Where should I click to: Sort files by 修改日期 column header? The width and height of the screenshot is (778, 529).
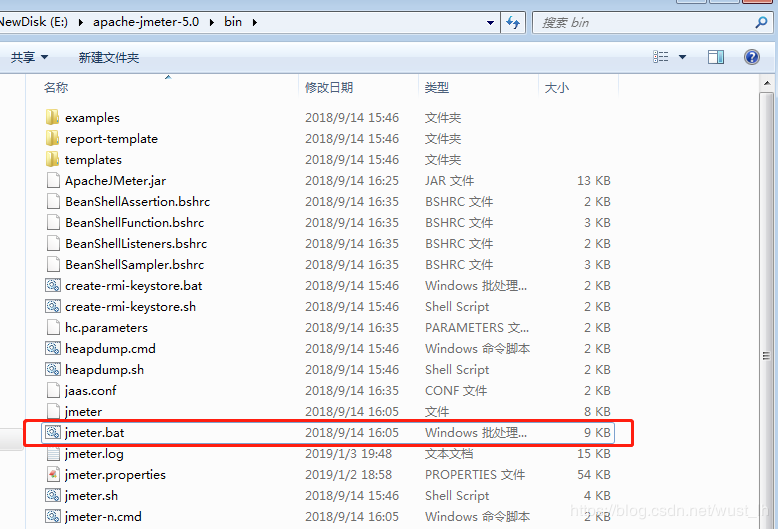(x=329, y=88)
